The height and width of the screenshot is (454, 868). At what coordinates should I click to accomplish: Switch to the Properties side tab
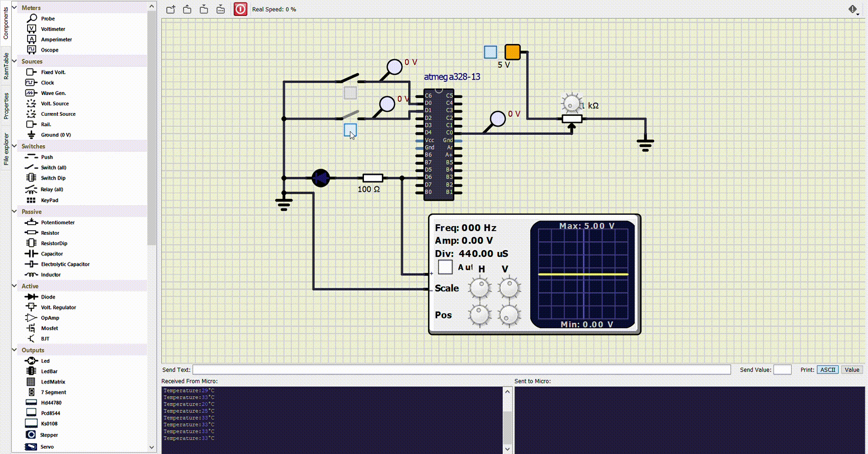coord(6,106)
